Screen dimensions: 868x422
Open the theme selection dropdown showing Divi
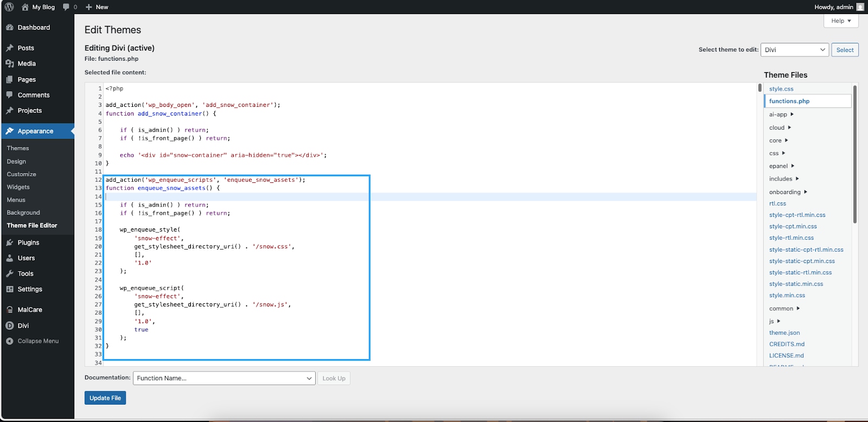(795, 50)
